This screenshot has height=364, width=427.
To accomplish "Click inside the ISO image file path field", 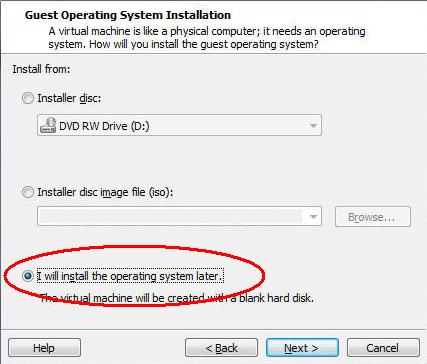I will 170,217.
